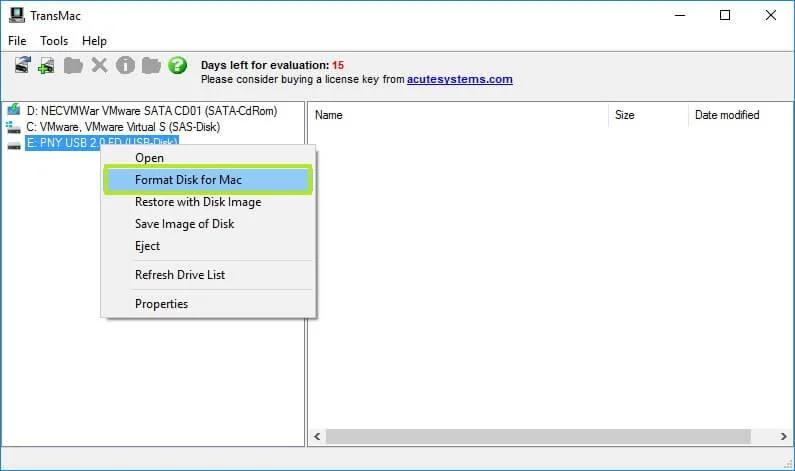The height and width of the screenshot is (471, 795).
Task: Maximize the TransMac window
Action: pyautogui.click(x=725, y=15)
